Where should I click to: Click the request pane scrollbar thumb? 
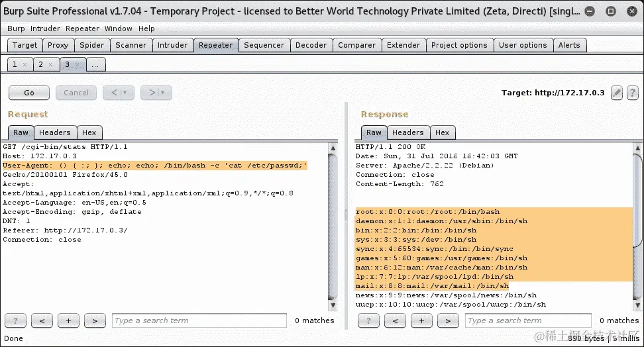pos(333,226)
